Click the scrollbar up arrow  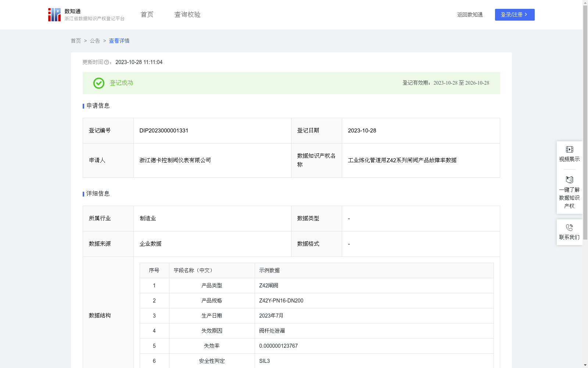coord(585,3)
